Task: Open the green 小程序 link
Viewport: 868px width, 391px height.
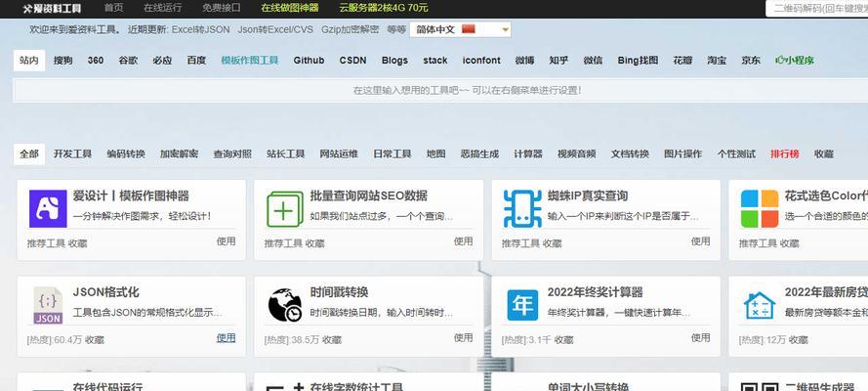Action: (x=795, y=61)
